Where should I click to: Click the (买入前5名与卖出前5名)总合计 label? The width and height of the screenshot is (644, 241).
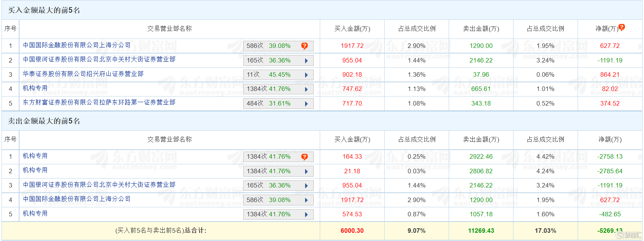161,230
